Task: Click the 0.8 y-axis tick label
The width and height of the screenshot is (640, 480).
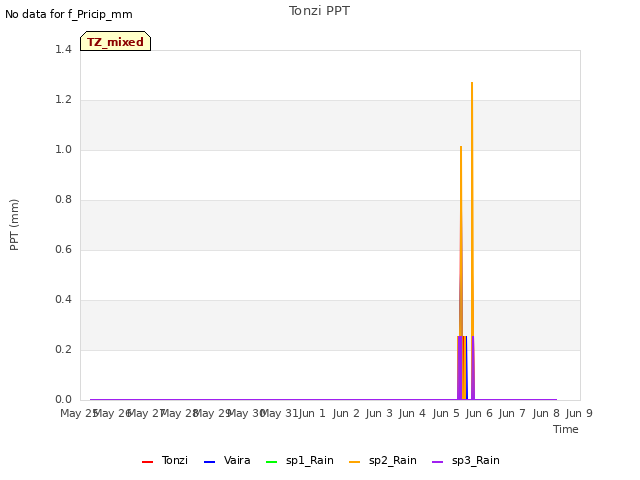Action: [x=63, y=199]
